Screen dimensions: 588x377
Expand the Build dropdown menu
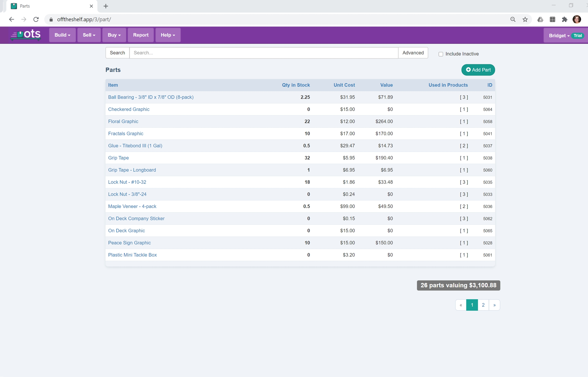(x=62, y=35)
